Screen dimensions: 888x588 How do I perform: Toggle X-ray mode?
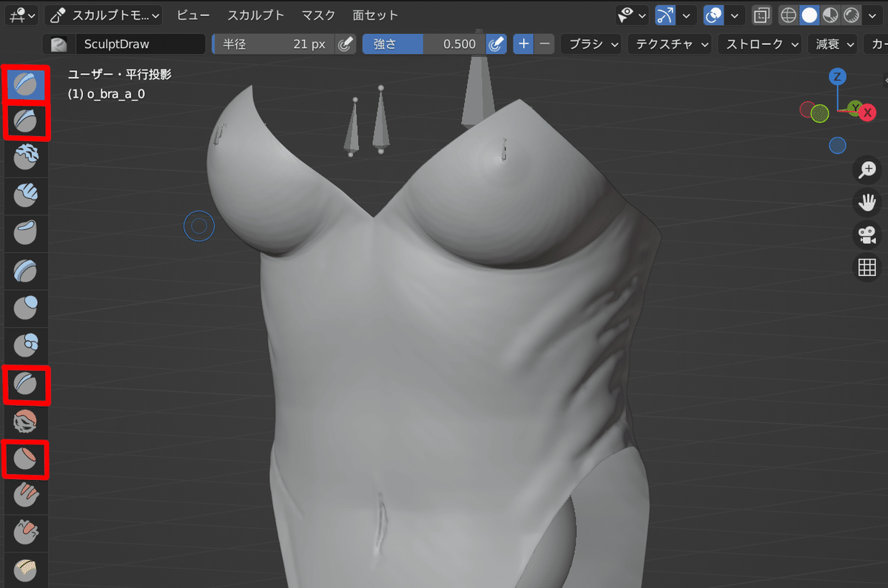(x=761, y=15)
